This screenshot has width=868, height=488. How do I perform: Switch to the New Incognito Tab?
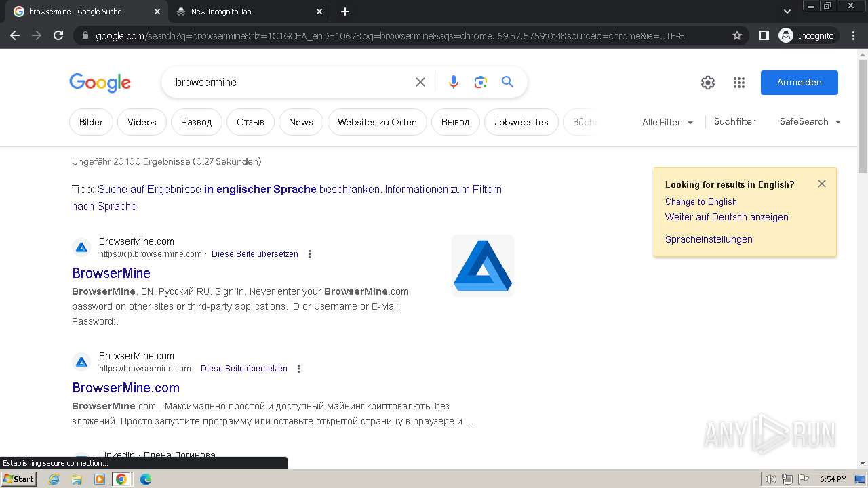pos(250,12)
